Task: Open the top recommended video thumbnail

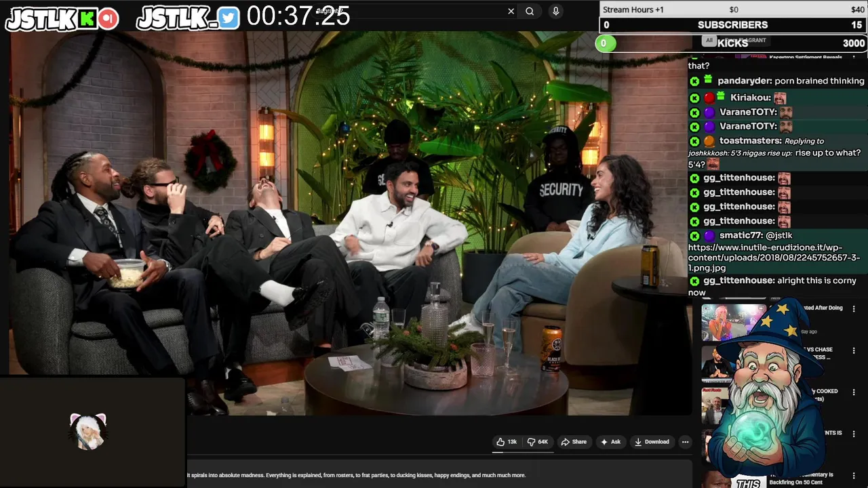Action: pos(733,322)
